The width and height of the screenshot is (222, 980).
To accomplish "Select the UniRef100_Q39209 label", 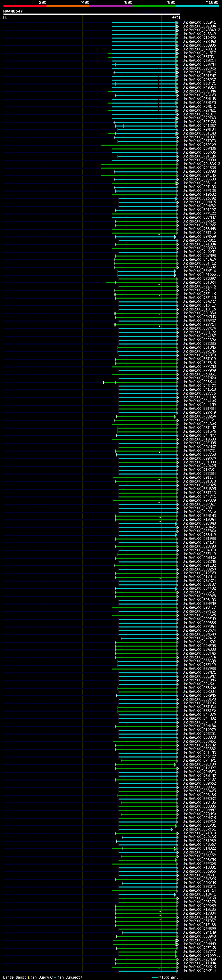I will tap(199, 145).
